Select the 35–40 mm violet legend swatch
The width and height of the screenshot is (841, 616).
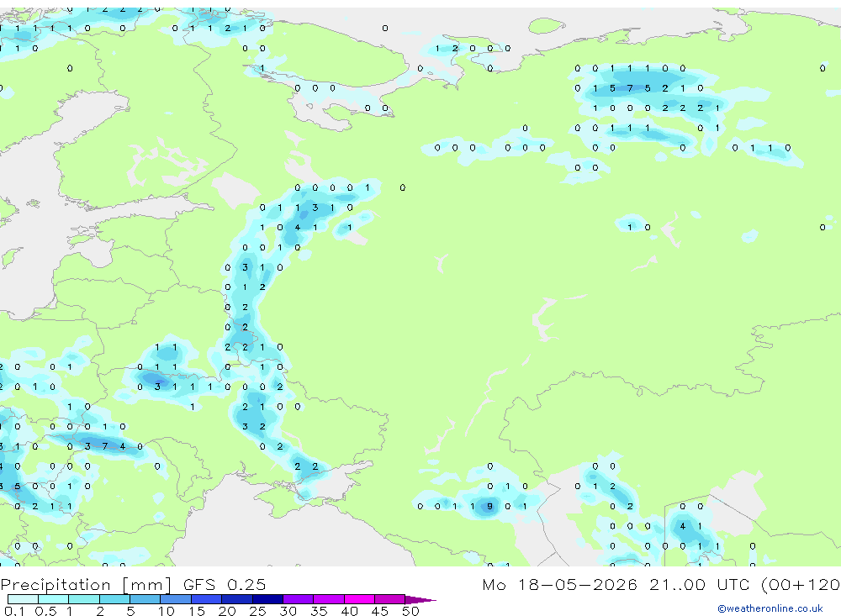[x=329, y=599]
